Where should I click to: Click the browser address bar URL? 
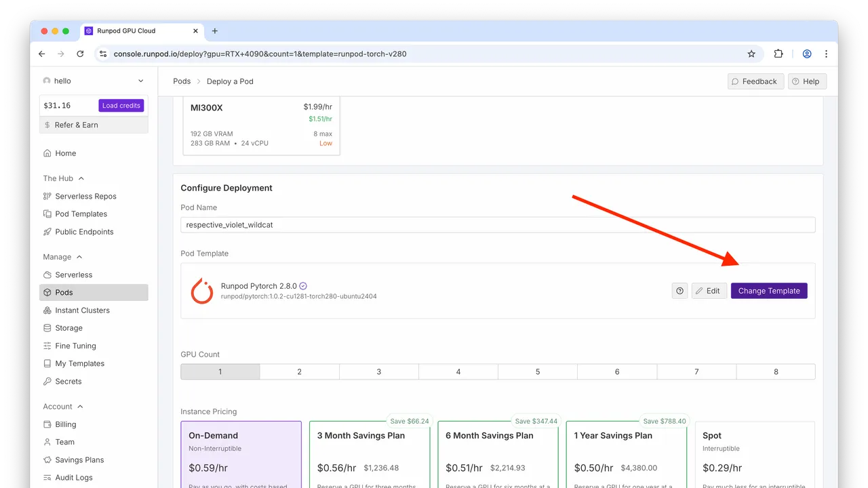tap(260, 54)
